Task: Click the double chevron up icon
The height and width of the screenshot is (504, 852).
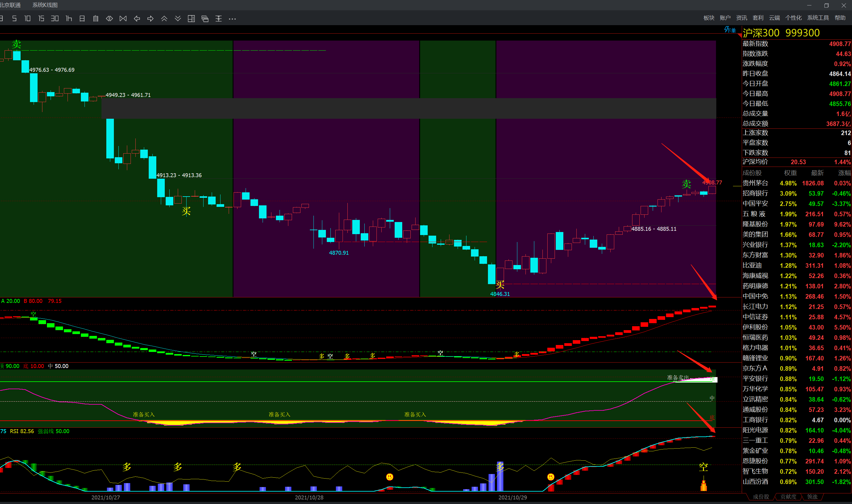Action: tap(164, 19)
